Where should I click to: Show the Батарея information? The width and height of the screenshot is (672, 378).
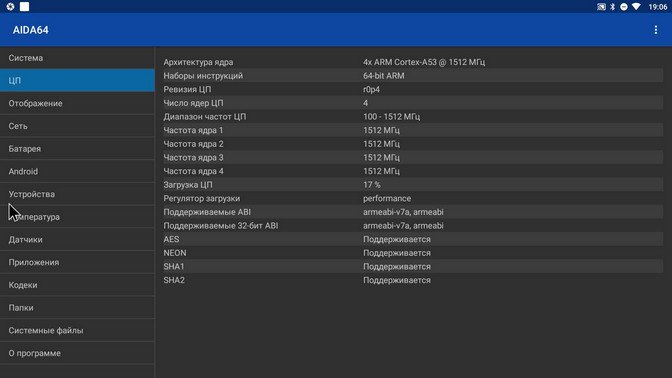click(x=77, y=149)
